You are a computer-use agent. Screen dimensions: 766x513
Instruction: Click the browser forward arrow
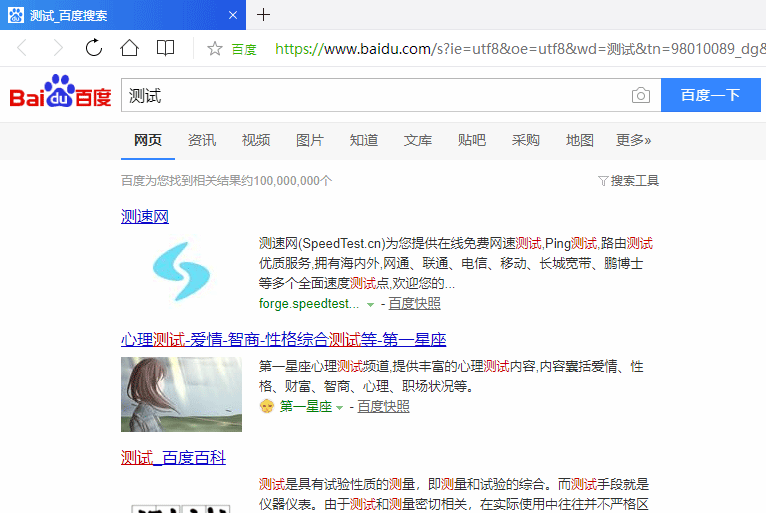click(58, 48)
